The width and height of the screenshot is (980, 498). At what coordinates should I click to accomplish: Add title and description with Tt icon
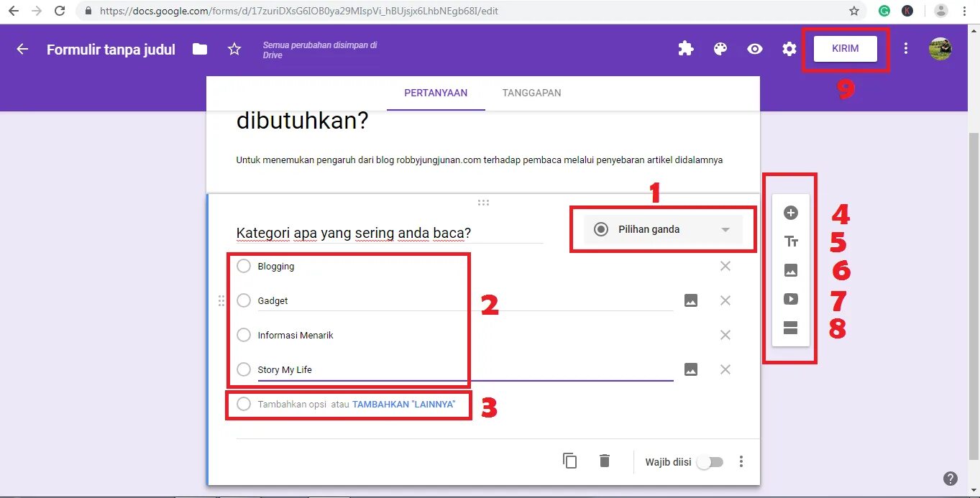791,241
